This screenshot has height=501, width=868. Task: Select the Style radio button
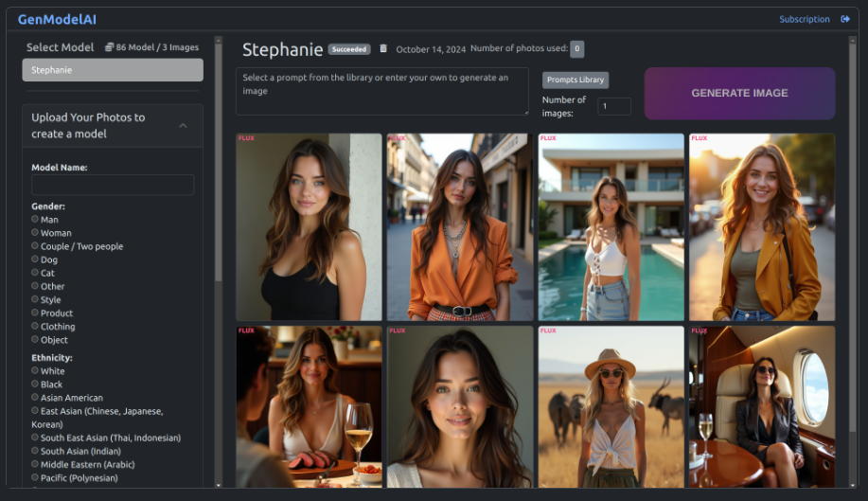click(x=35, y=299)
